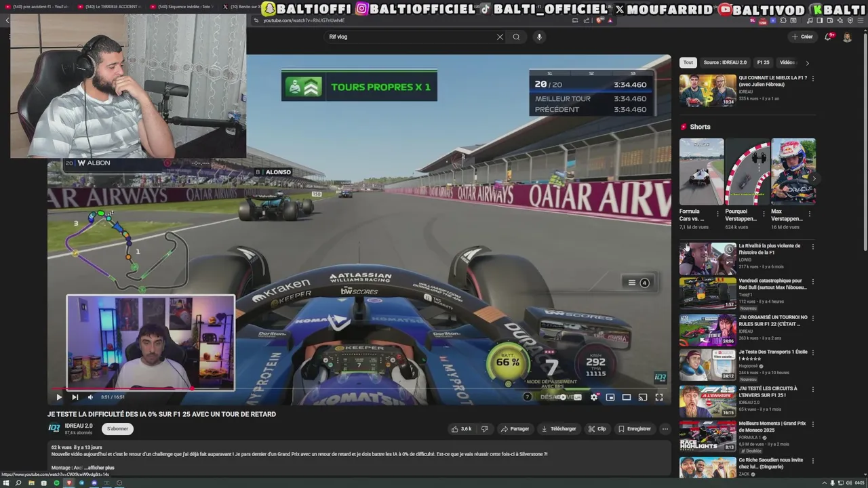Open the 'Max Verstappen...' short

point(793,171)
